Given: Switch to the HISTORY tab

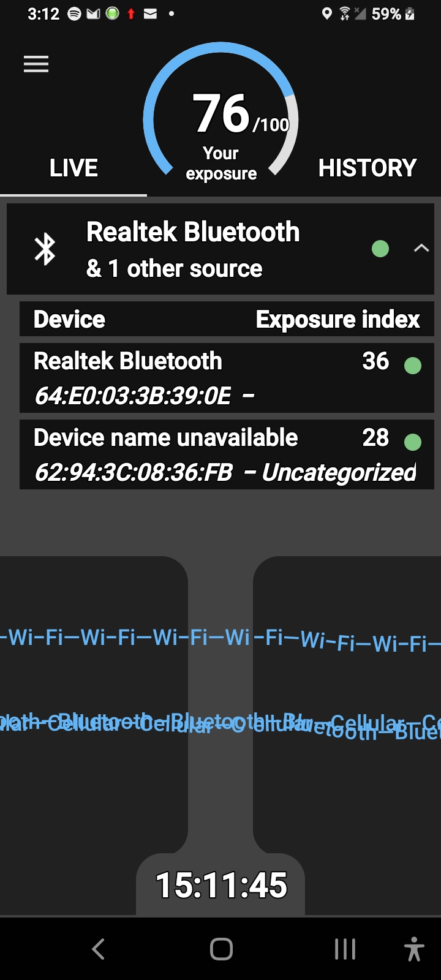Looking at the screenshot, I should click(x=367, y=168).
